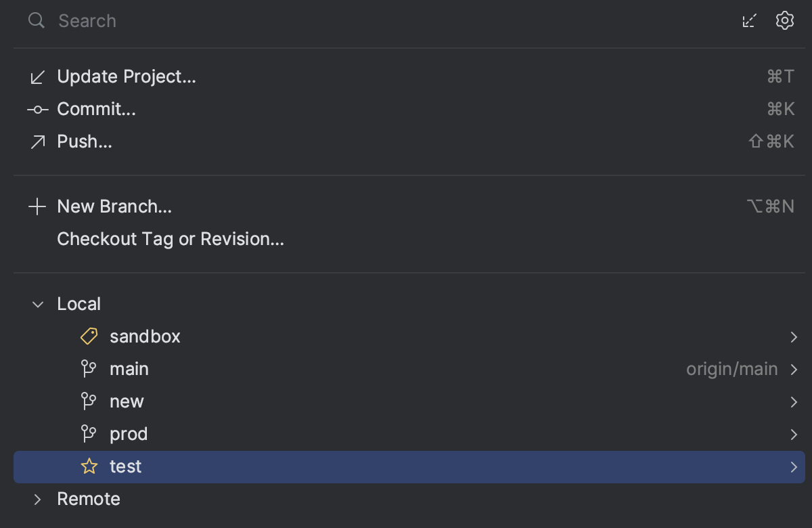Click the fetch arrow icon beside gear

749,21
